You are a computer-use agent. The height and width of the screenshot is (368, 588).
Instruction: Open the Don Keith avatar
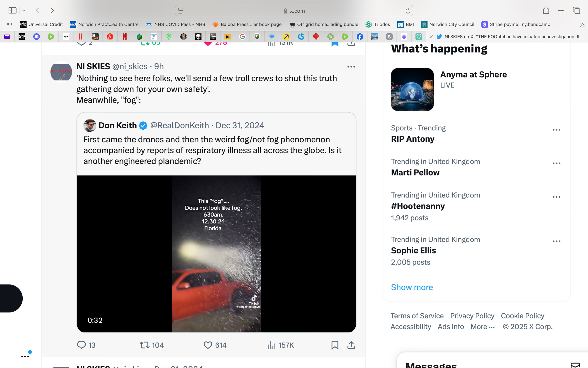point(90,125)
